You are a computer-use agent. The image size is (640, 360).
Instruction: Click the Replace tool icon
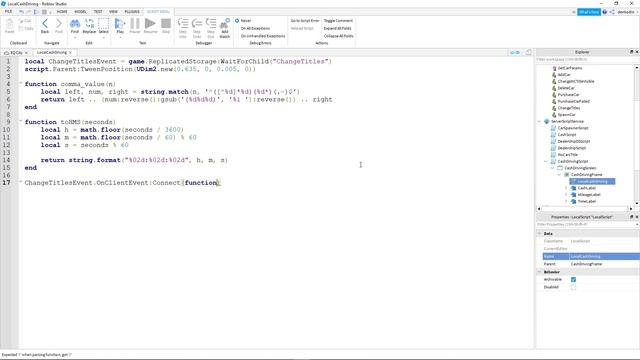pos(89,24)
